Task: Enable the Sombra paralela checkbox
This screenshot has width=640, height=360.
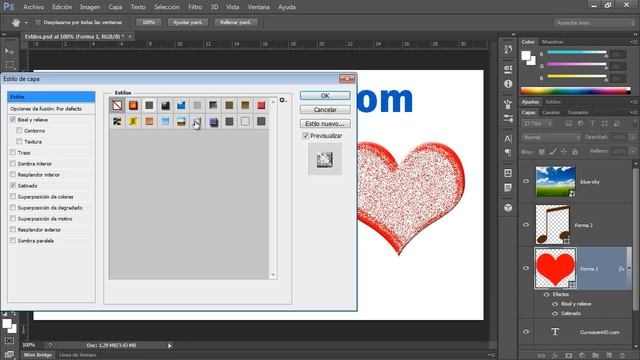Action: pyautogui.click(x=13, y=241)
